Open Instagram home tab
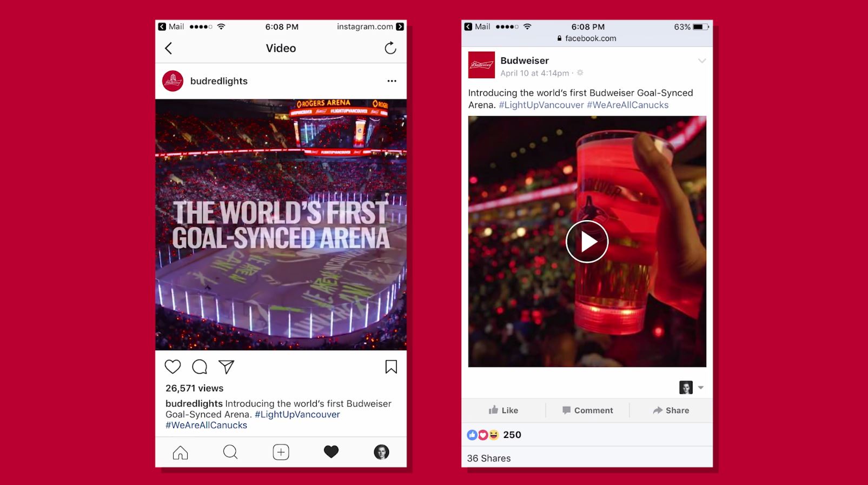Screen dimensions: 868x485 [180, 452]
